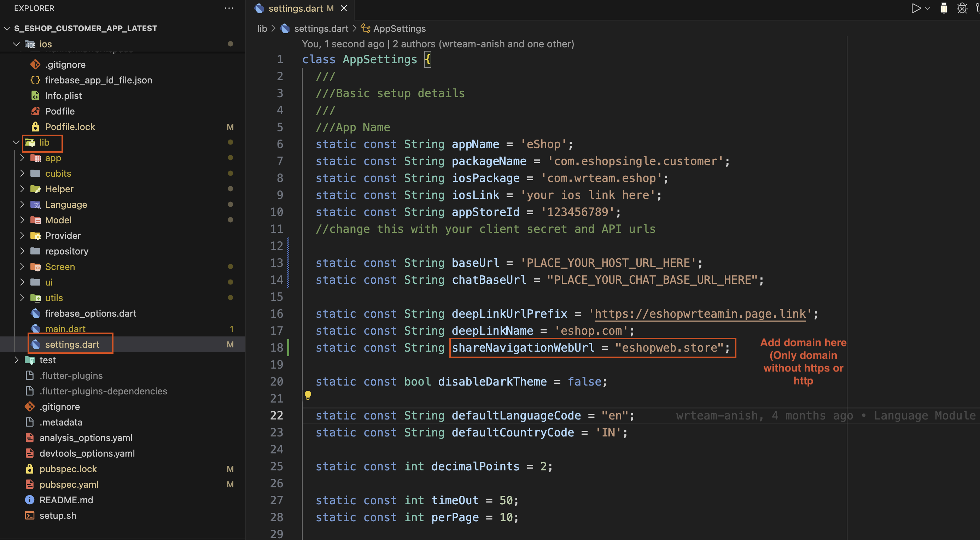The width and height of the screenshot is (980, 540).
Task: Place cursor on shareNavigationWebUrl identifier
Action: pos(523,348)
